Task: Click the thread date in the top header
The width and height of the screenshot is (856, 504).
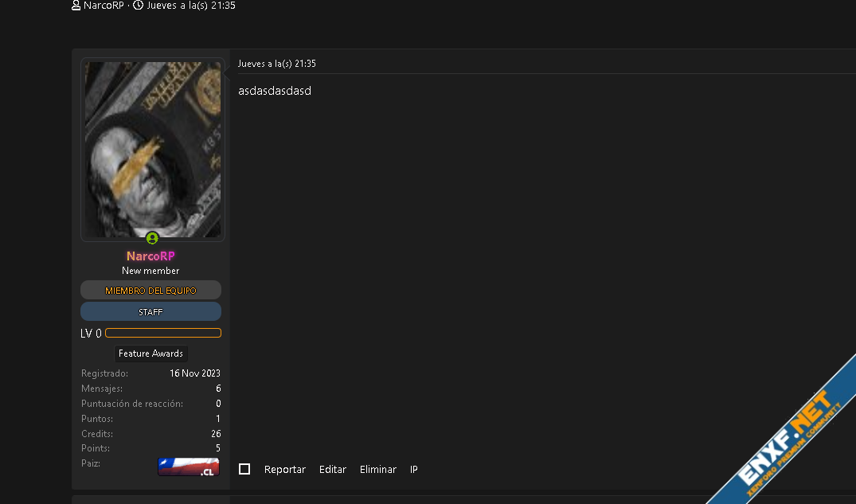Action: 191,6
